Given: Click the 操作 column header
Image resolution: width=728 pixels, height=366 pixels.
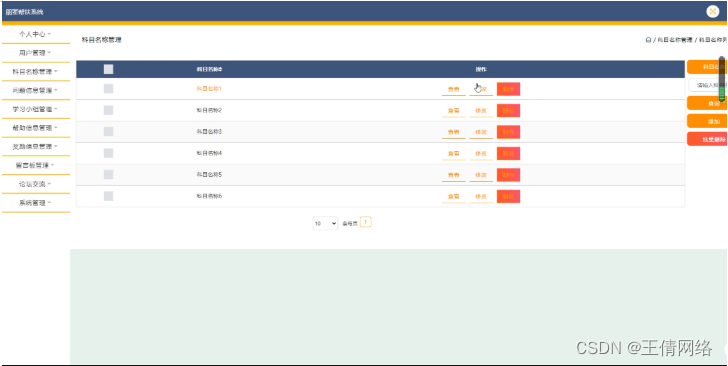Looking at the screenshot, I should pyautogui.click(x=481, y=70).
